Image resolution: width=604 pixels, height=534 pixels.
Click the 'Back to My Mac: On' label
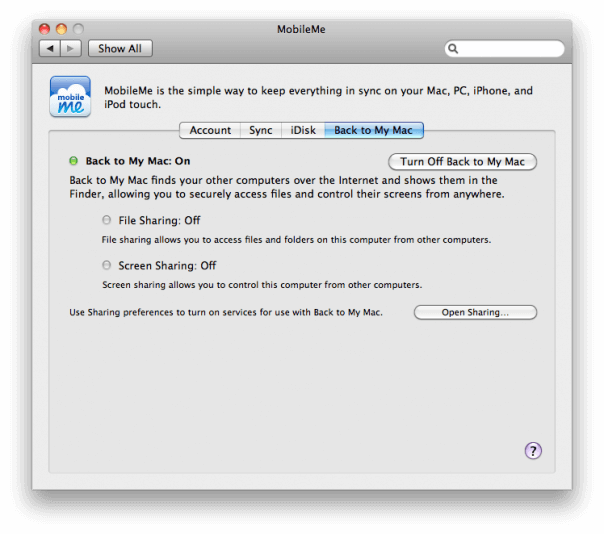pos(138,161)
